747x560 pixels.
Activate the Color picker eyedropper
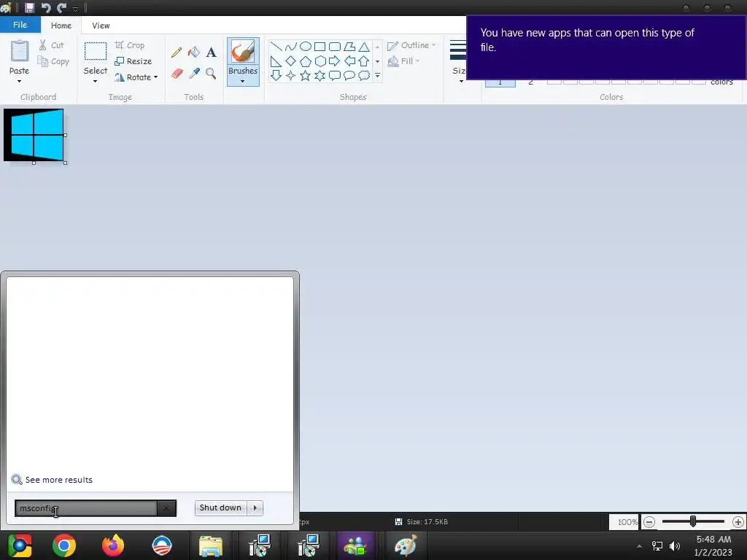coord(194,74)
